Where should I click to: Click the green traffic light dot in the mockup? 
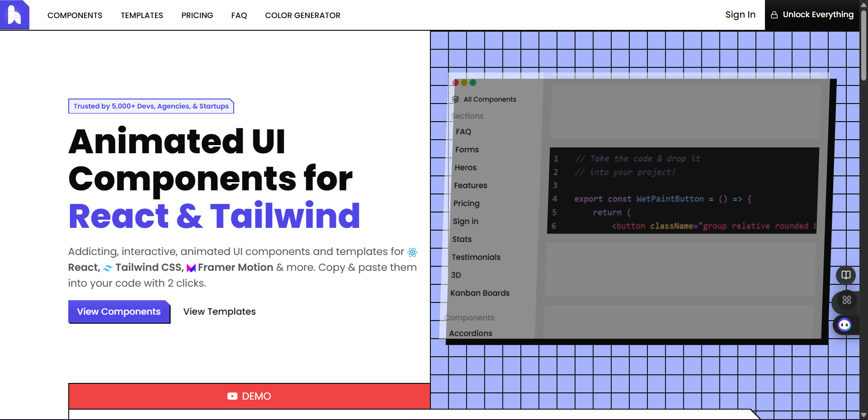[473, 83]
